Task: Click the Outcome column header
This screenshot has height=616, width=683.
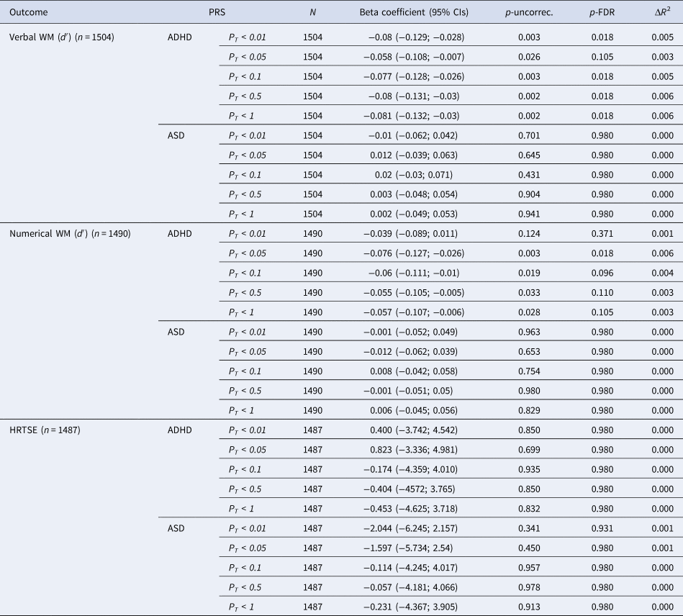Action: [x=27, y=13]
